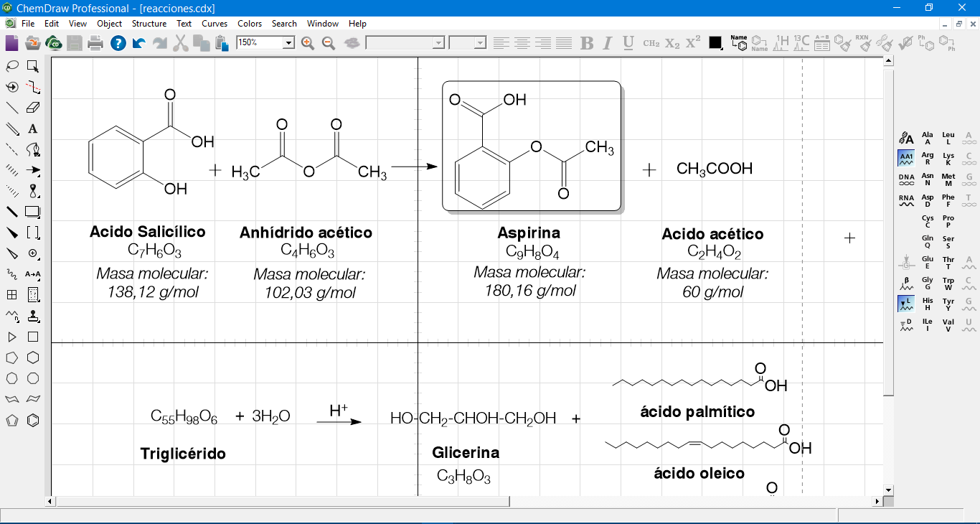Activate the Reaction Arrow tool
The image size is (980, 524).
(32, 171)
